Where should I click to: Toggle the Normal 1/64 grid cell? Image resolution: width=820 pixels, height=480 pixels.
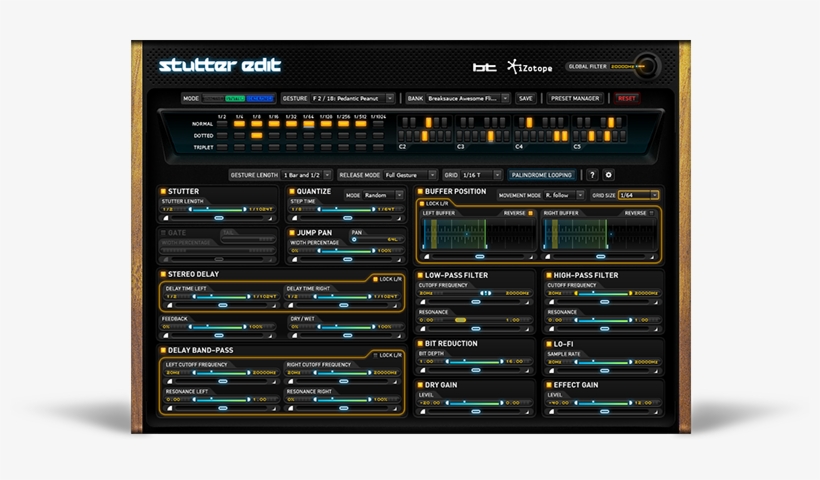click(x=309, y=124)
